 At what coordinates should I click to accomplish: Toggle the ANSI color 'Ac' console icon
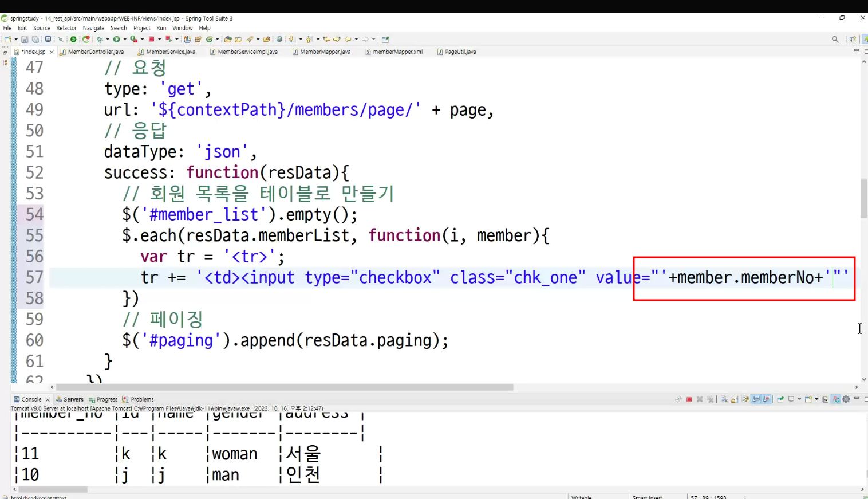pos(836,399)
